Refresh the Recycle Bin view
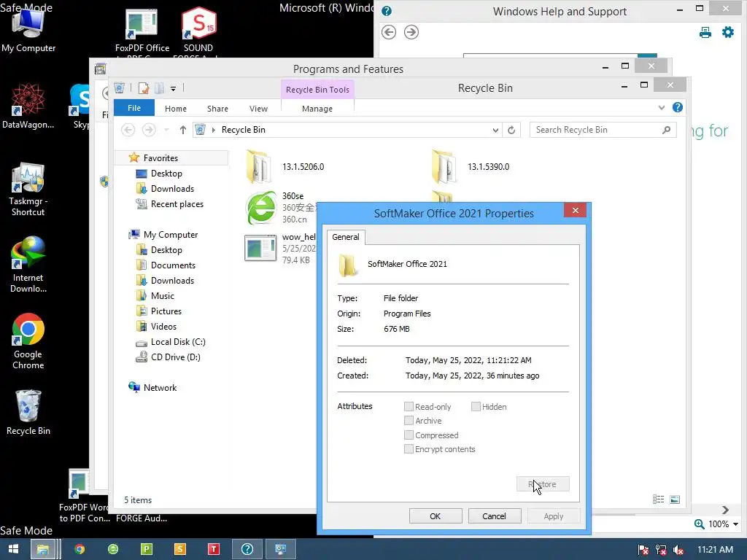 511,130
